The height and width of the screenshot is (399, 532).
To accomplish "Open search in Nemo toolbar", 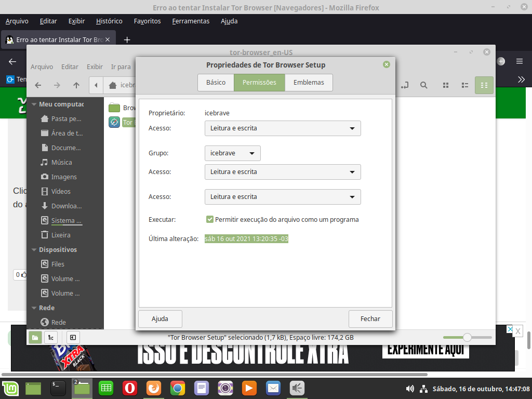I will (424, 85).
